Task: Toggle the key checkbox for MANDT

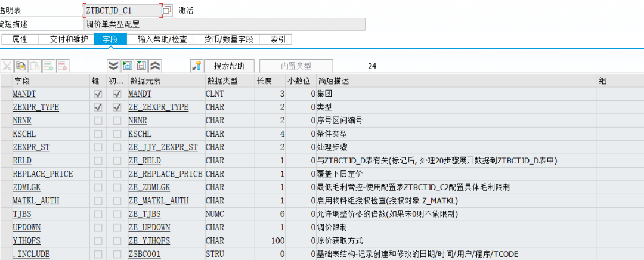Action: tap(98, 94)
